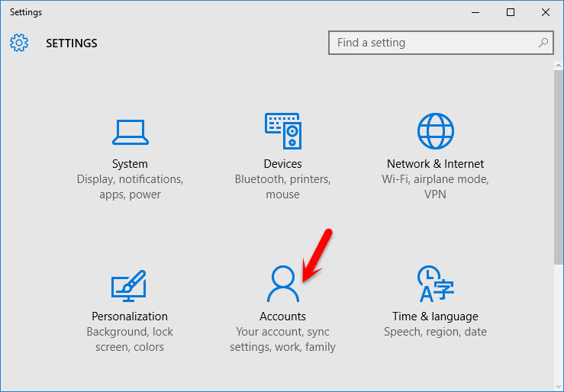Open the Time & language icon
Image resolution: width=564 pixels, height=392 pixels.
point(436,284)
